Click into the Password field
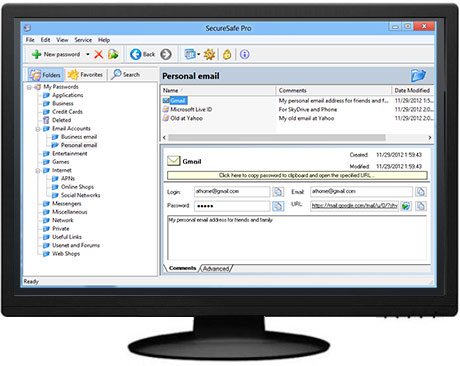460x366 pixels. [232, 206]
